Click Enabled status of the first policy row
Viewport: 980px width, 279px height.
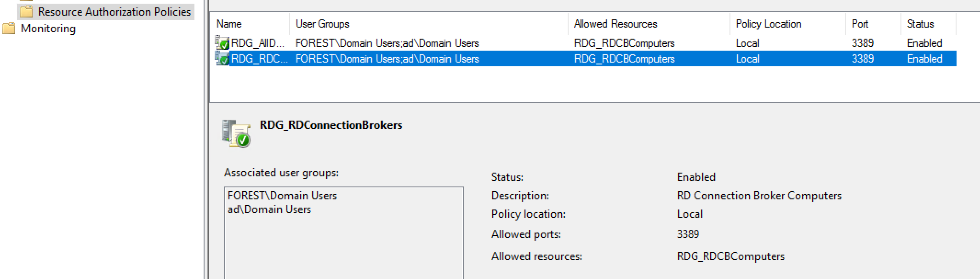pyautogui.click(x=924, y=43)
